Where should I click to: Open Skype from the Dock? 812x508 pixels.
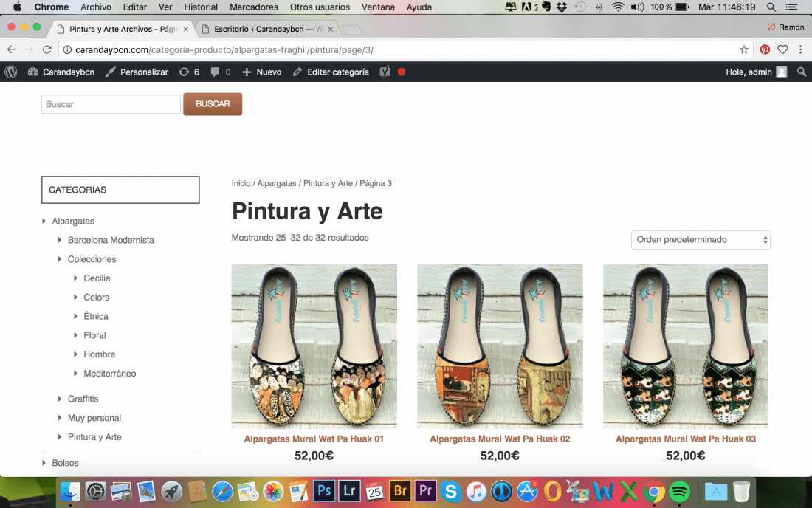point(451,492)
